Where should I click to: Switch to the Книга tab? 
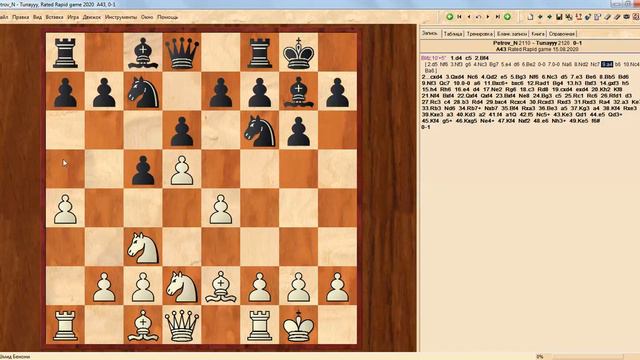tap(538, 34)
